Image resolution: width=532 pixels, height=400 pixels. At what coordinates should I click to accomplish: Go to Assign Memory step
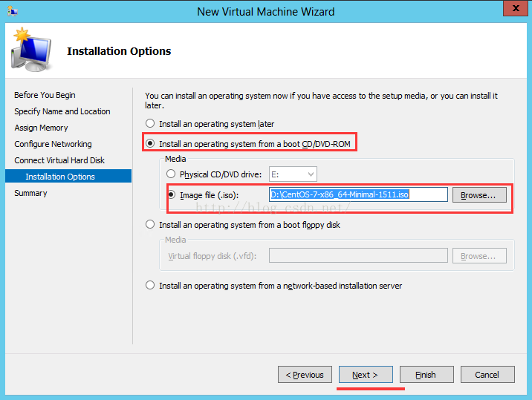[41, 128]
